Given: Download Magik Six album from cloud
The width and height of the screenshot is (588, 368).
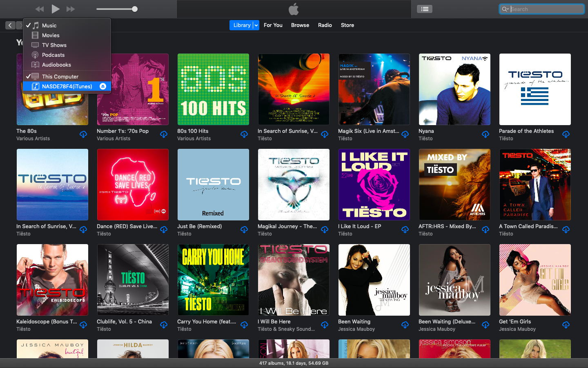Looking at the screenshot, I should (x=405, y=134).
